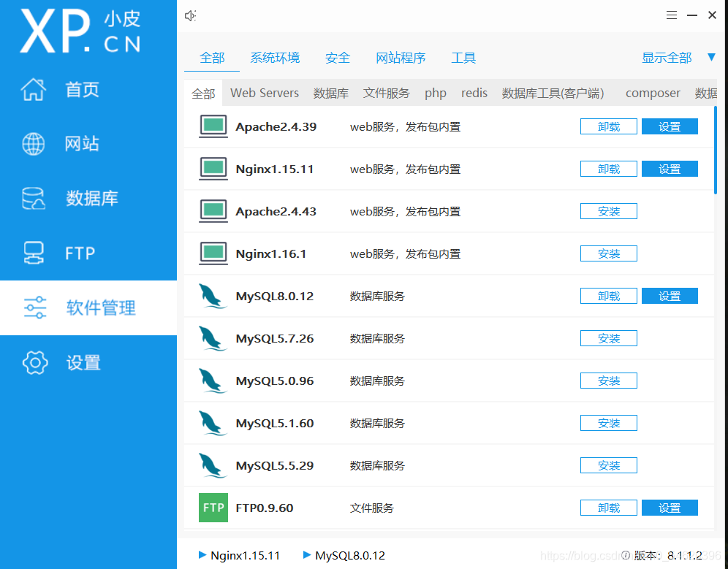The width and height of the screenshot is (728, 569).
Task: Click the Apache2.4.43 monitor icon
Action: click(x=213, y=211)
